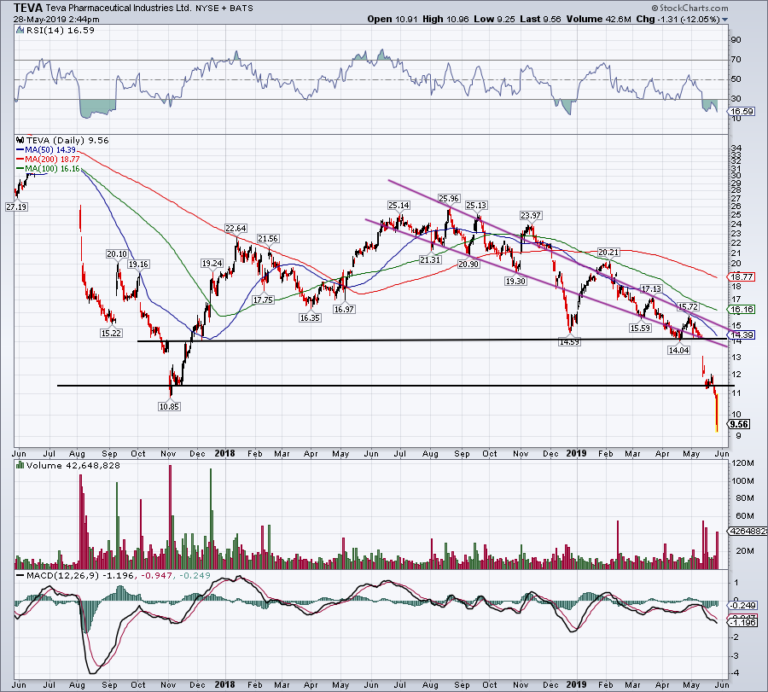The image size is (768, 692).
Task: Click the 14.59 December low label
Action: tap(569, 342)
